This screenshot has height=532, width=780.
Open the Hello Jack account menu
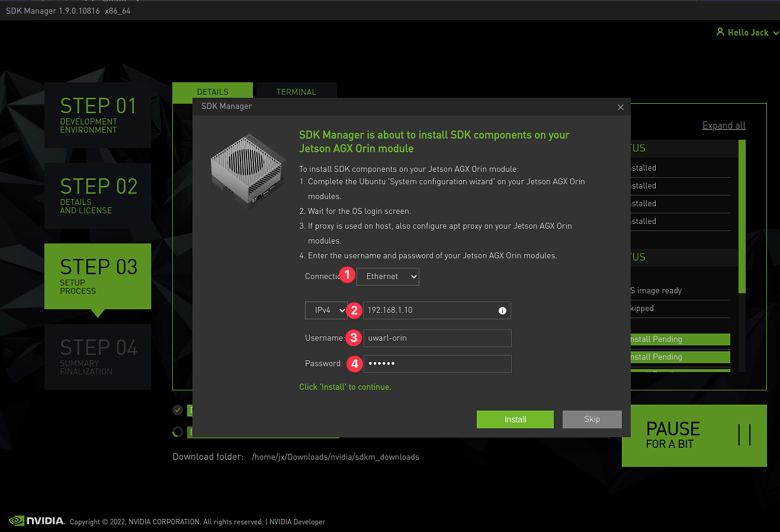point(747,33)
